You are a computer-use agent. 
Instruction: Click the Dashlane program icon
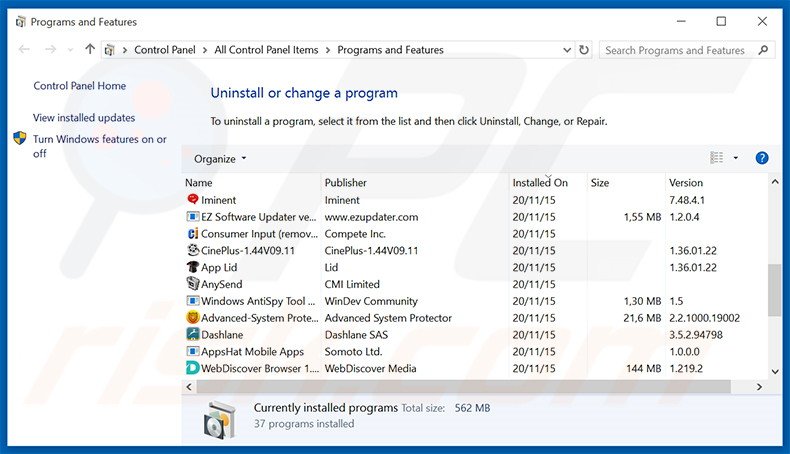(192, 334)
